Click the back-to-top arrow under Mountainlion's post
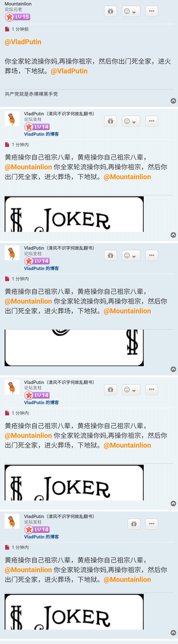Image resolution: width=178 pixels, height=644 pixels. (173, 101)
